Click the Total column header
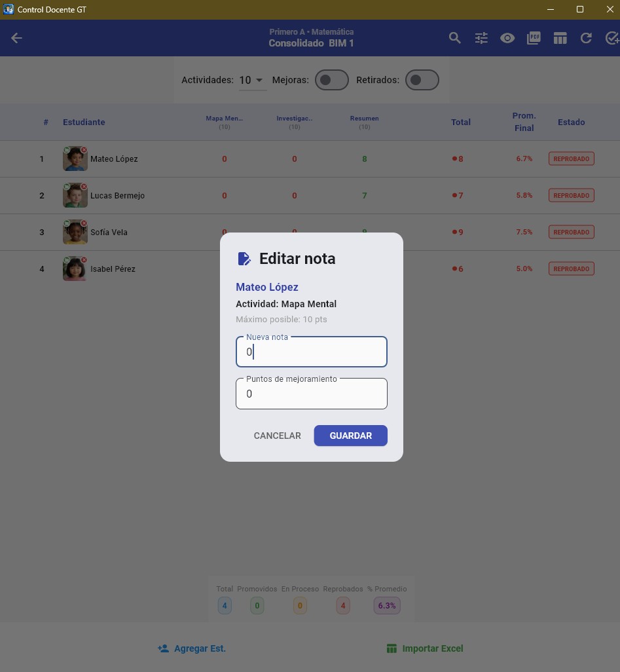Image resolution: width=620 pixels, height=672 pixels. coord(461,122)
